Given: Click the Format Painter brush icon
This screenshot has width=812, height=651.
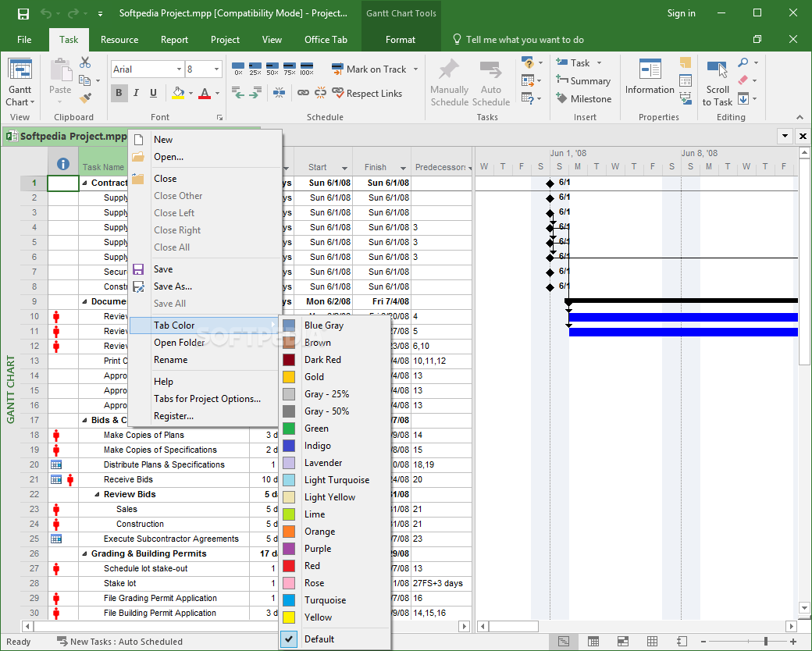Looking at the screenshot, I should tap(85, 98).
